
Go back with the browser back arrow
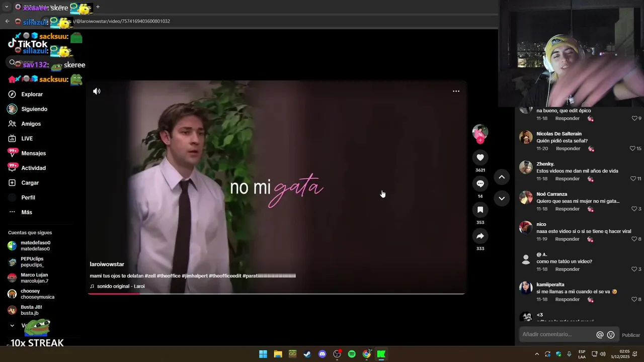(x=7, y=21)
